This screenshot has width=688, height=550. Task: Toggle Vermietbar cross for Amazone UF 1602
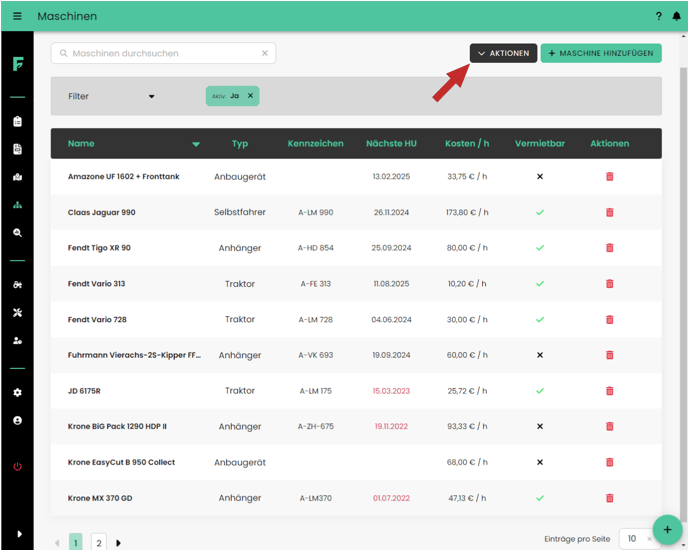pos(540,176)
